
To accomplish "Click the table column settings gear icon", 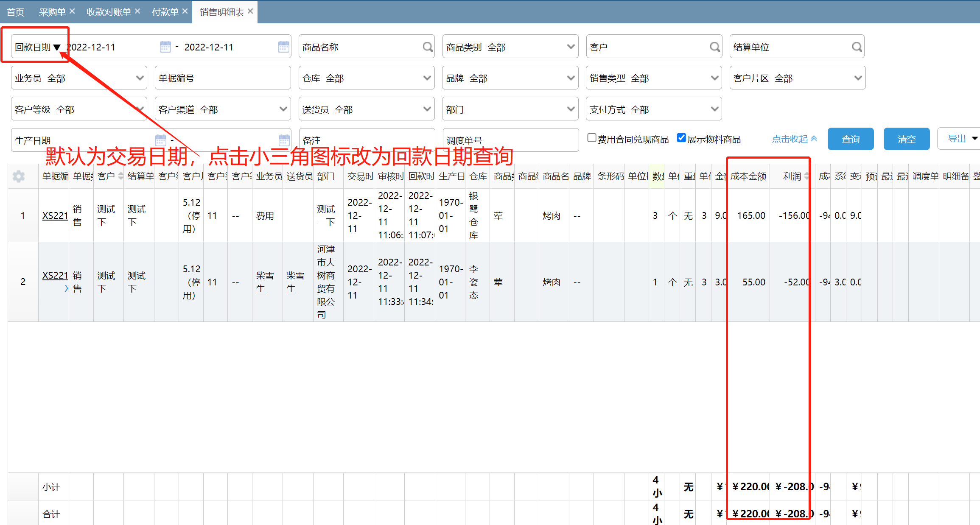I will pyautogui.click(x=19, y=176).
